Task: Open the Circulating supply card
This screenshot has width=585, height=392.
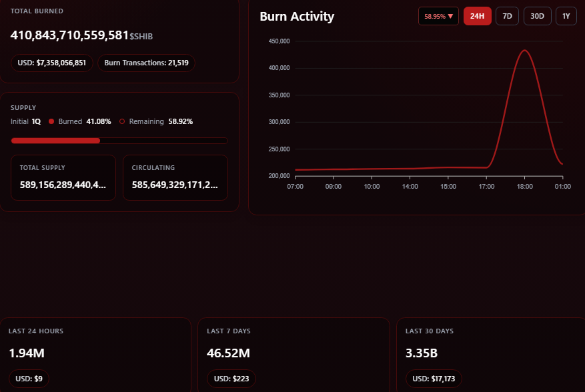Action: tap(175, 177)
